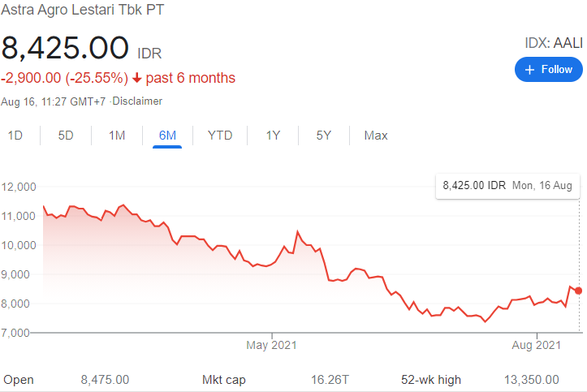Switch to the 5D time range
The height and width of the screenshot is (392, 587).
(66, 136)
